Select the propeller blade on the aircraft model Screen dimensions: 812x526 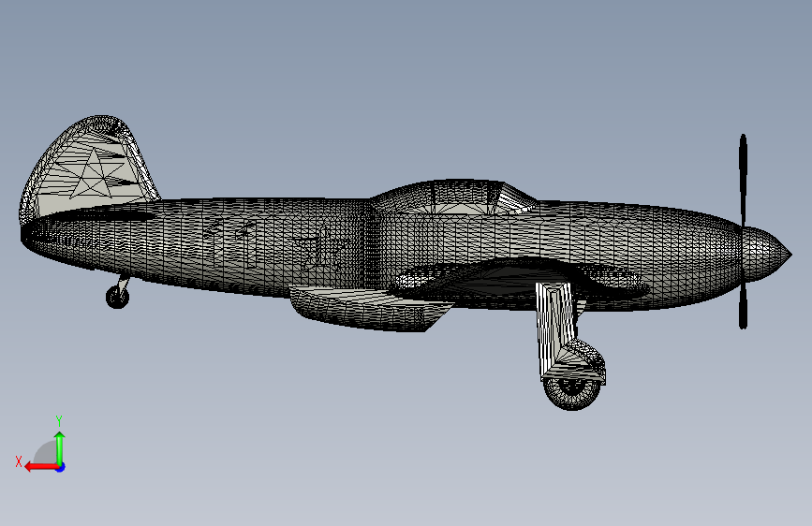point(743,231)
